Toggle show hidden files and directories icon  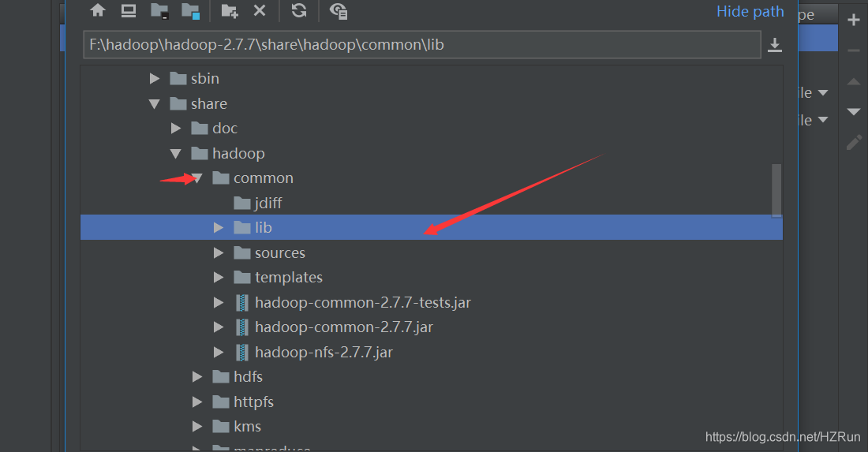click(339, 11)
